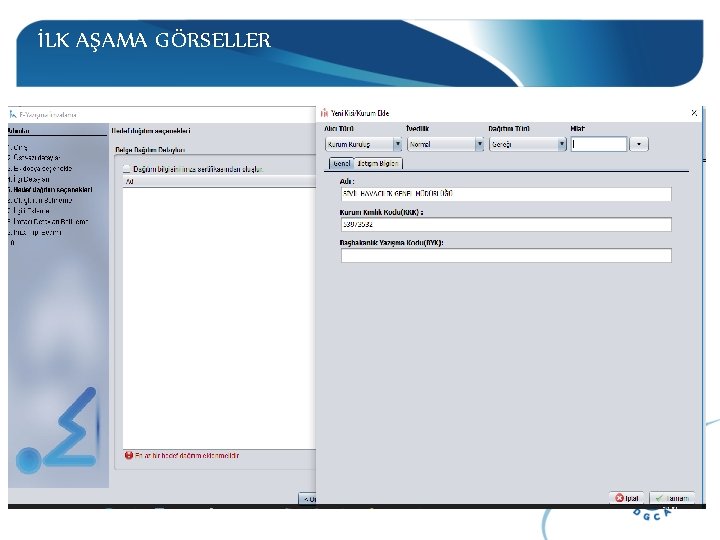Click the red error icon beside hedef dağıtım warning

pyautogui.click(x=129, y=456)
